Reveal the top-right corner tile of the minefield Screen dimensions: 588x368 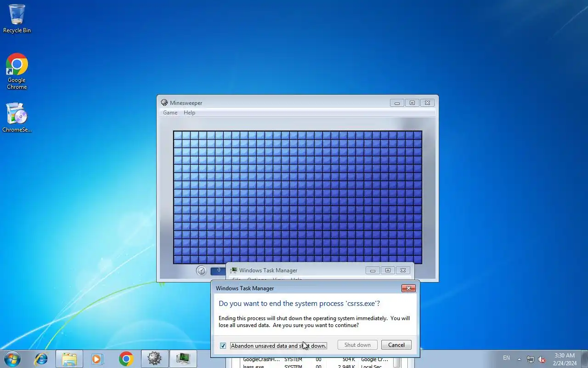[x=417, y=135]
